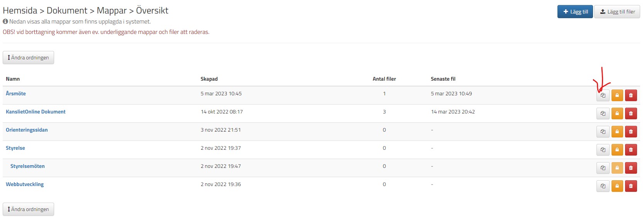The image size is (644, 220).
Task: Click the lock icon for Webbutveckling folder
Action: coord(617,186)
